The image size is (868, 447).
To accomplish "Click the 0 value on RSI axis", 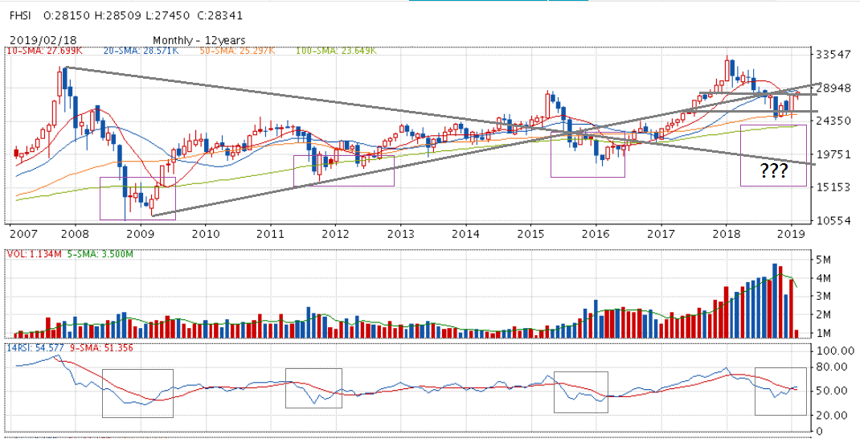I will click(820, 432).
